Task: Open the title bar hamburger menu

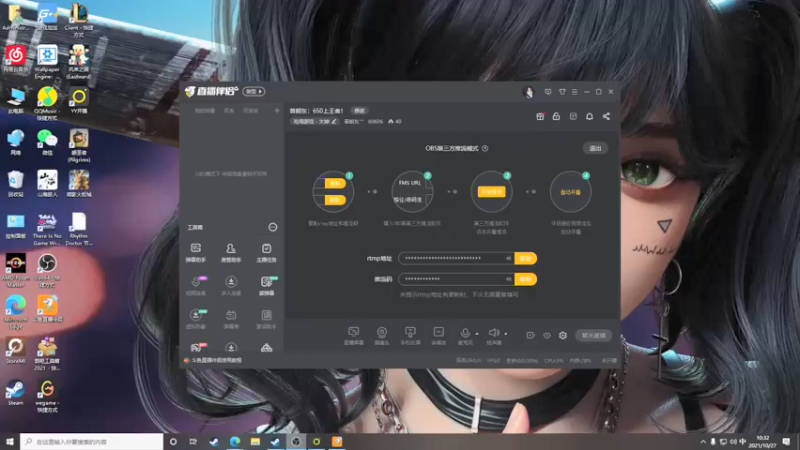Action: tap(574, 92)
